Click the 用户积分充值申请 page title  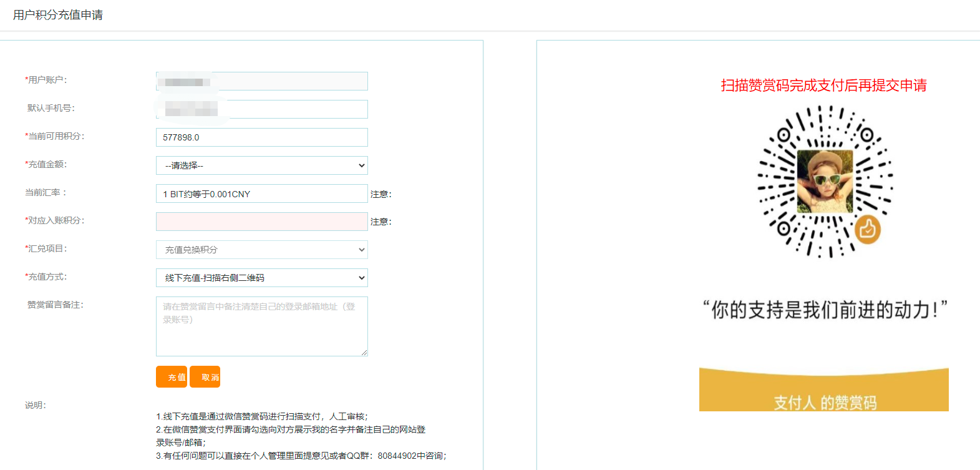(58, 15)
